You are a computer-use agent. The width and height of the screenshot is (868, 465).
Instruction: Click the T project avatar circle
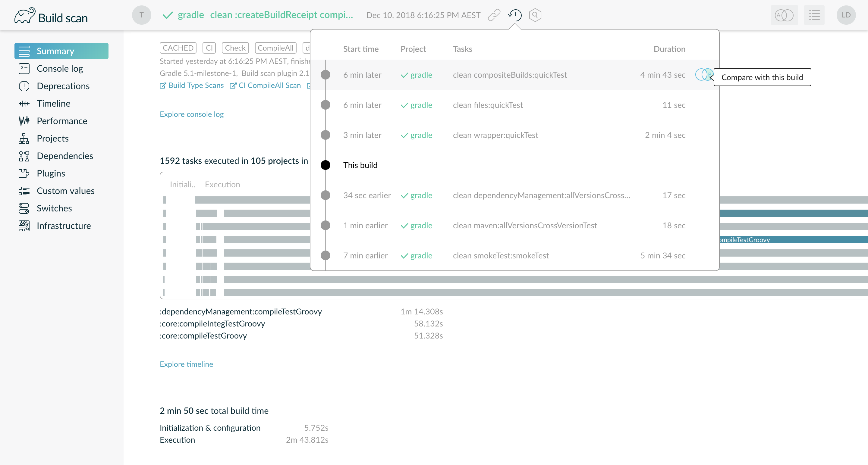(x=142, y=15)
